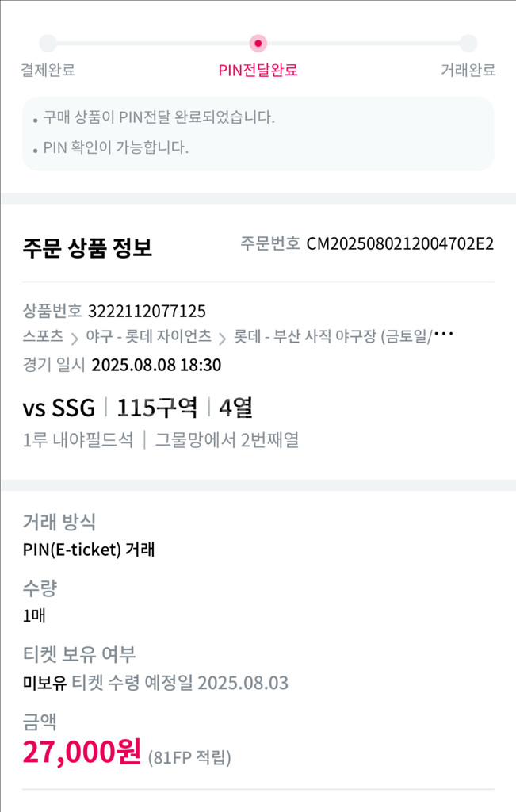Viewport: 516px width, 812px height.
Task: Open the 스포츠 category breadcrumb
Action: [x=43, y=336]
